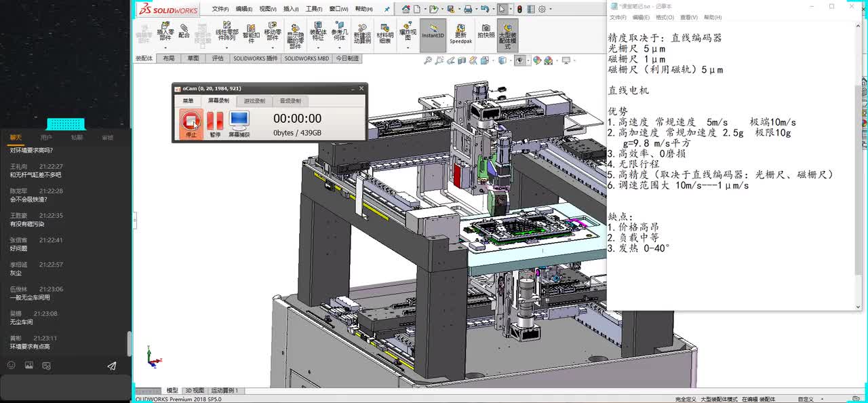Image resolution: width=868 pixels, height=403 pixels.
Task: Click the oCam 停止 stop recording button
Action: 191,123
